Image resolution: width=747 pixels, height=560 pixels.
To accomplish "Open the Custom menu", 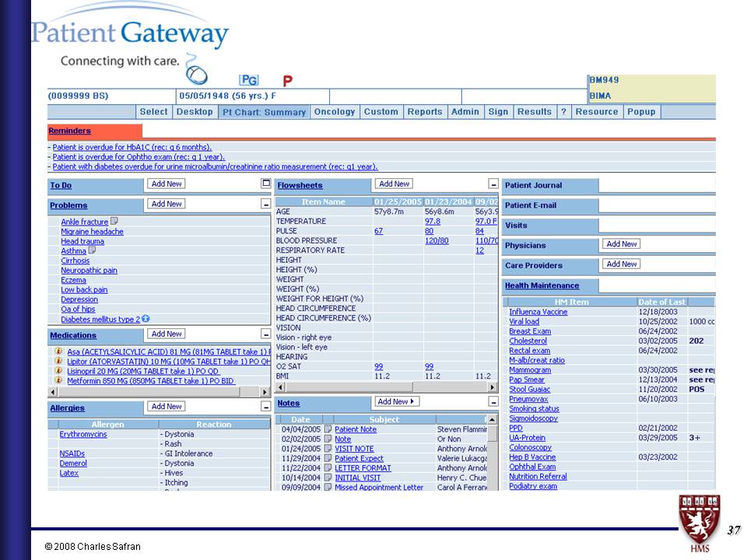I will [381, 111].
